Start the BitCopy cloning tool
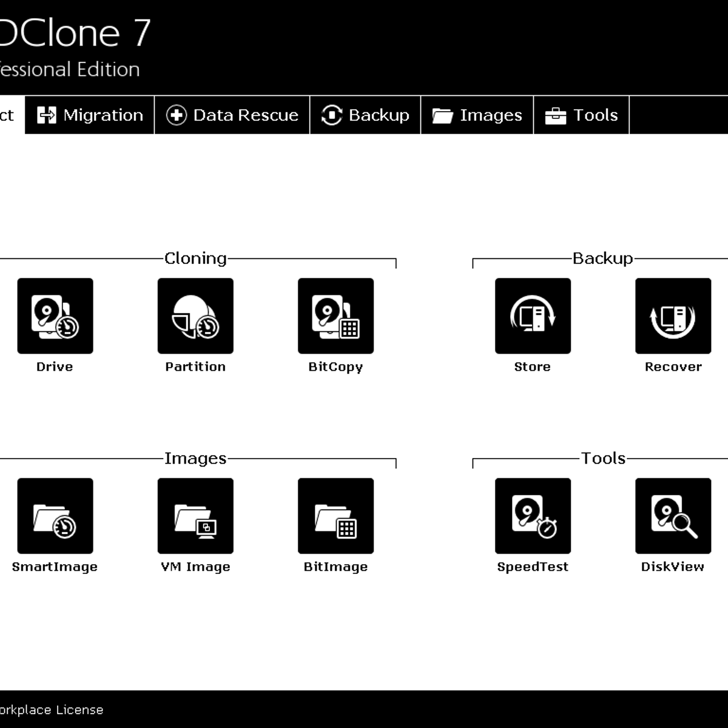 (335, 316)
